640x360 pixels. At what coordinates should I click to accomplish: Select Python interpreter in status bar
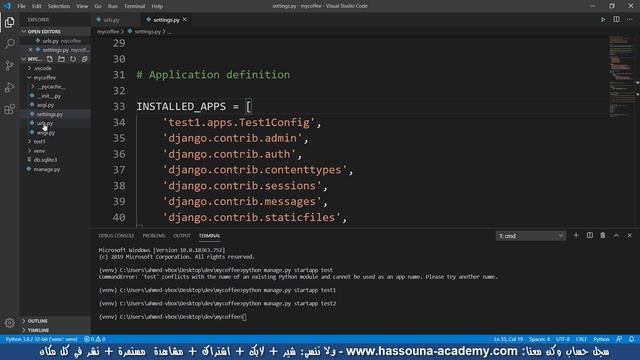tap(41, 339)
